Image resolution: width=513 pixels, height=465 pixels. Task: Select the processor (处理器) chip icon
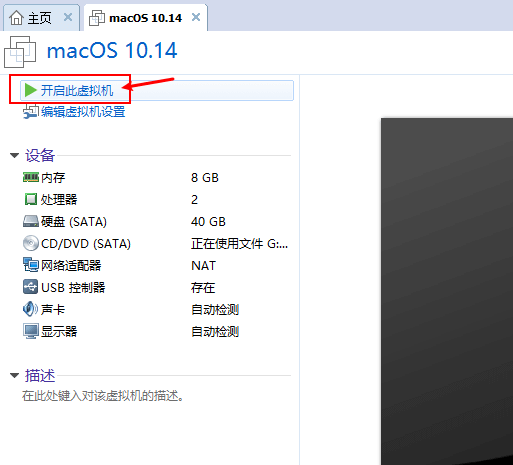pyautogui.click(x=31, y=199)
